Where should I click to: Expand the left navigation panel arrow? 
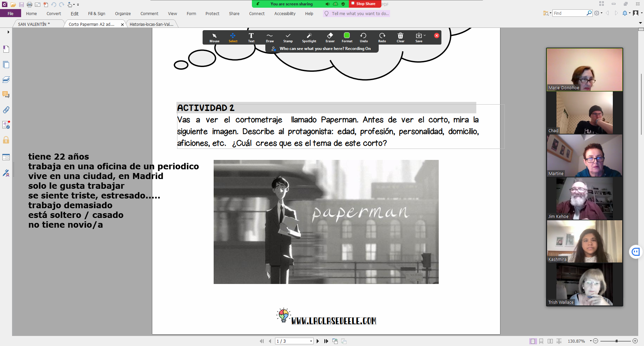coord(8,32)
